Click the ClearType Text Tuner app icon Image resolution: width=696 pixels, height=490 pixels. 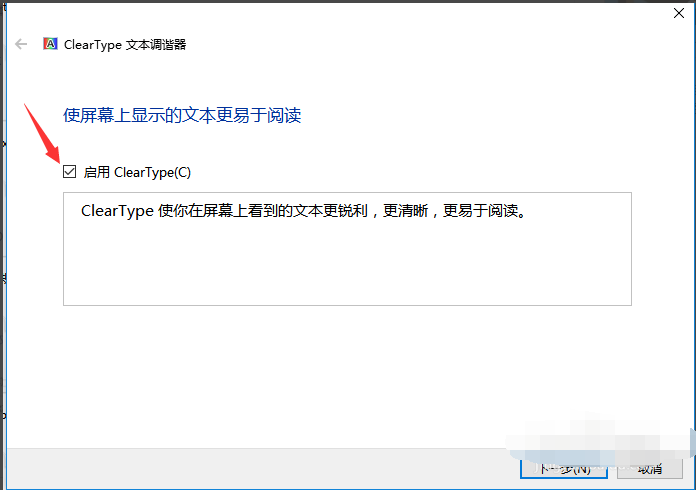click(50, 44)
